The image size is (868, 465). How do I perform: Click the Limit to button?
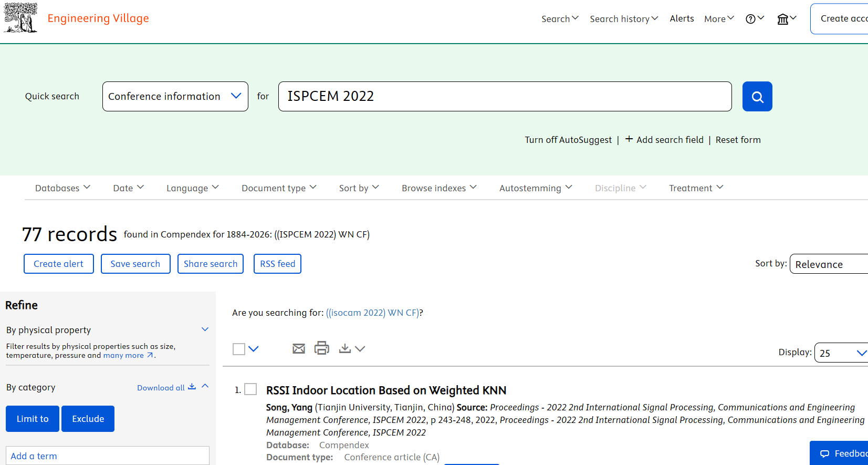click(x=33, y=419)
